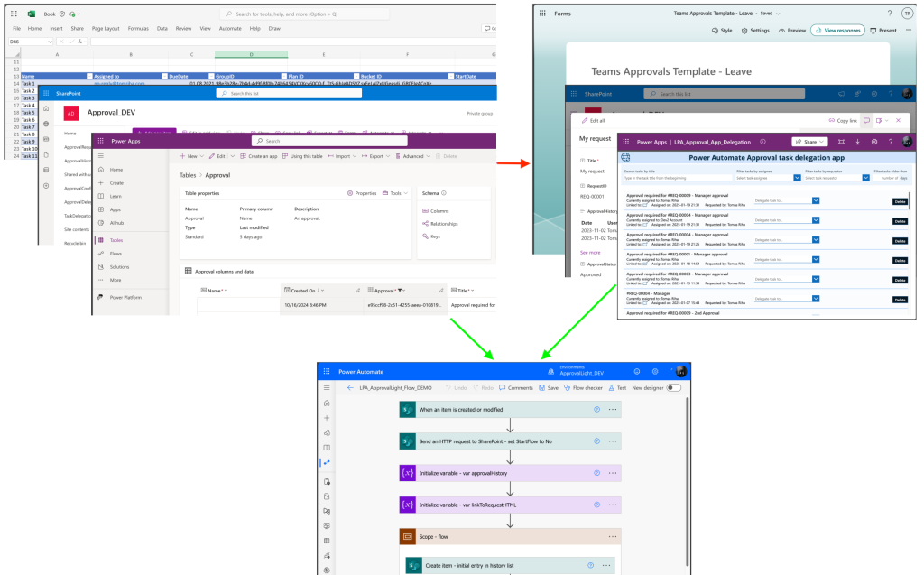The width and height of the screenshot is (924, 575).
Task: Select Flows in the Power Apps navigation
Action: pos(115,254)
